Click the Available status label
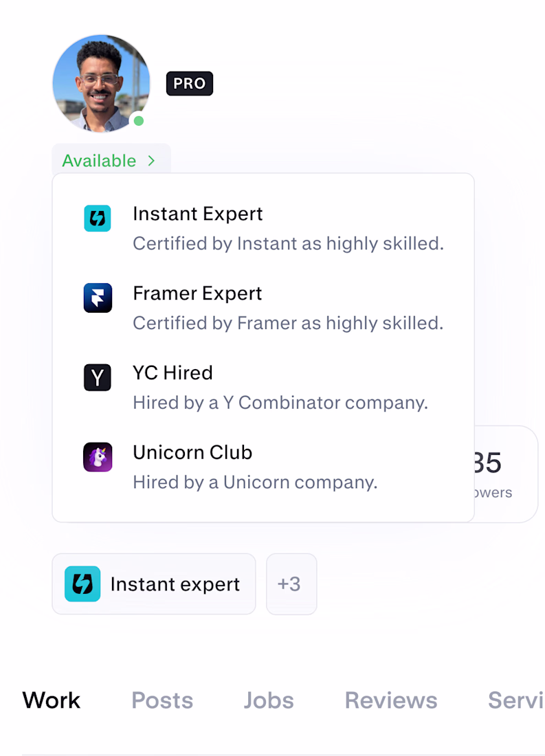The height and width of the screenshot is (756, 545). tap(100, 161)
